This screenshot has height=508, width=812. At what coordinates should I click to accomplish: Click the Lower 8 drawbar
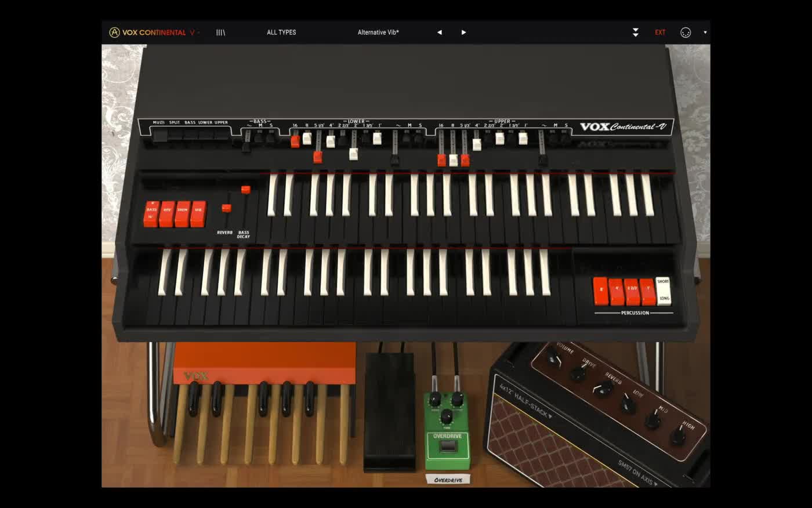point(307,138)
